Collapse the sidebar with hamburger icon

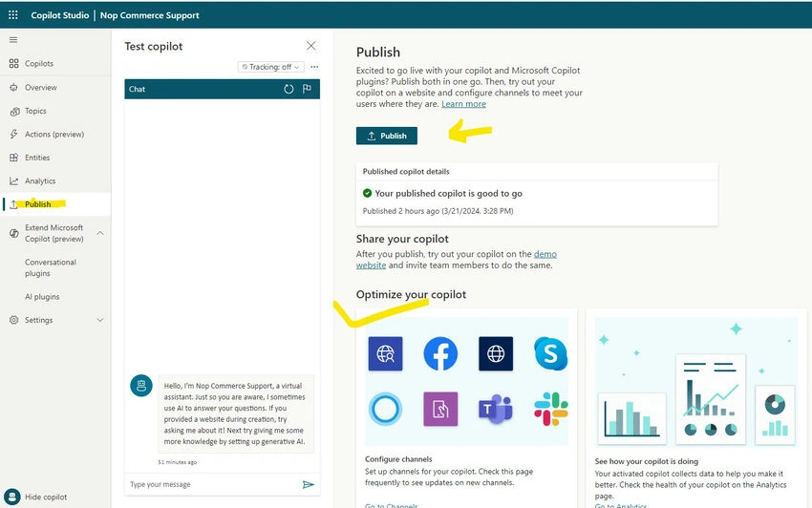click(13, 40)
